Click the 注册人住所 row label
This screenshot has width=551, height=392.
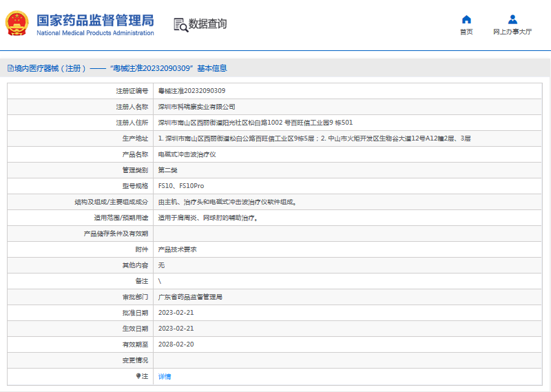(132, 123)
